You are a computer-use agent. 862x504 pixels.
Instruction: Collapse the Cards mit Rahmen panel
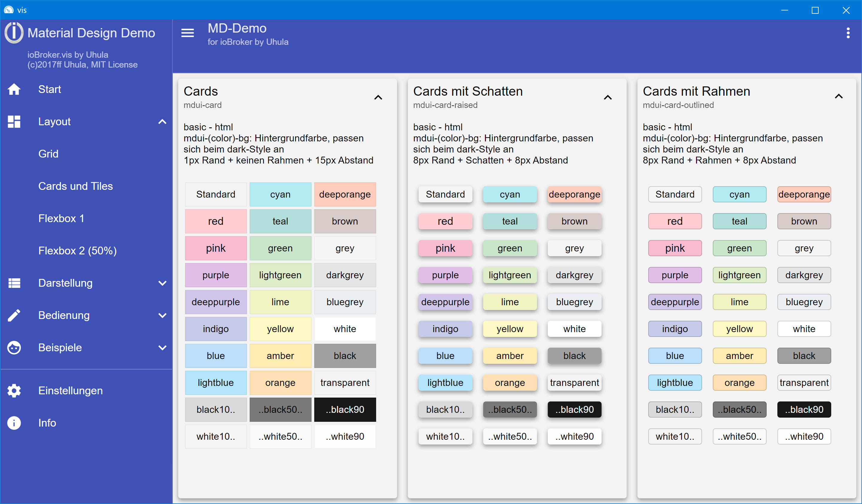[x=838, y=97]
